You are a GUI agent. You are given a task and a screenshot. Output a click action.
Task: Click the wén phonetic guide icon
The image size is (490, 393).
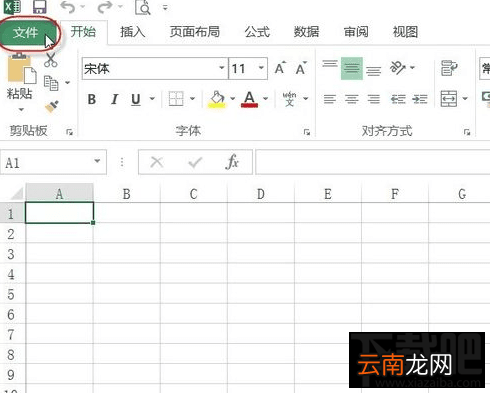pyautogui.click(x=289, y=99)
